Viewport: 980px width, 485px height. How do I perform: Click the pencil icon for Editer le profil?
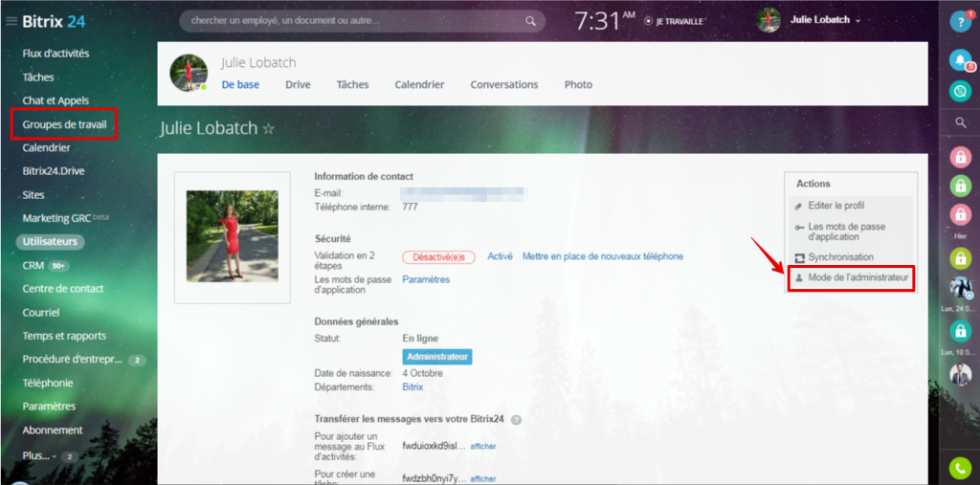coord(799,206)
